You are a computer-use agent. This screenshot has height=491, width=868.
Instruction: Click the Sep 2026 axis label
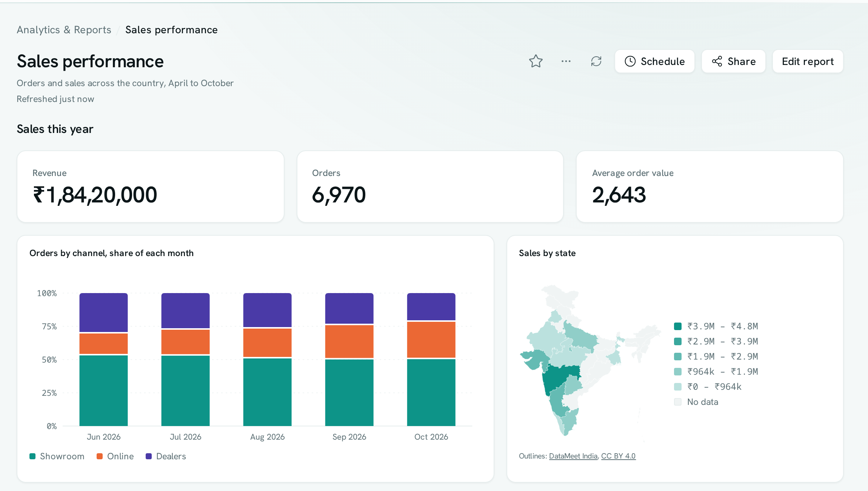pyautogui.click(x=349, y=437)
